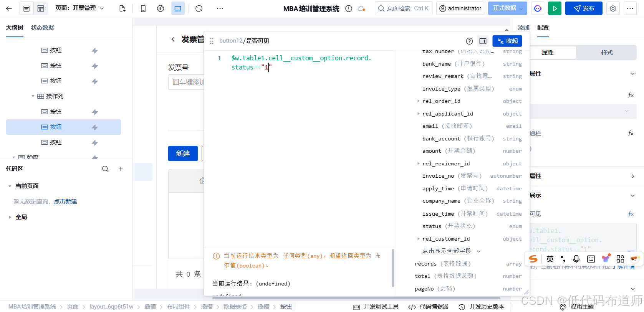
Task: Open the page outline panel icon
Action: (26, 8)
